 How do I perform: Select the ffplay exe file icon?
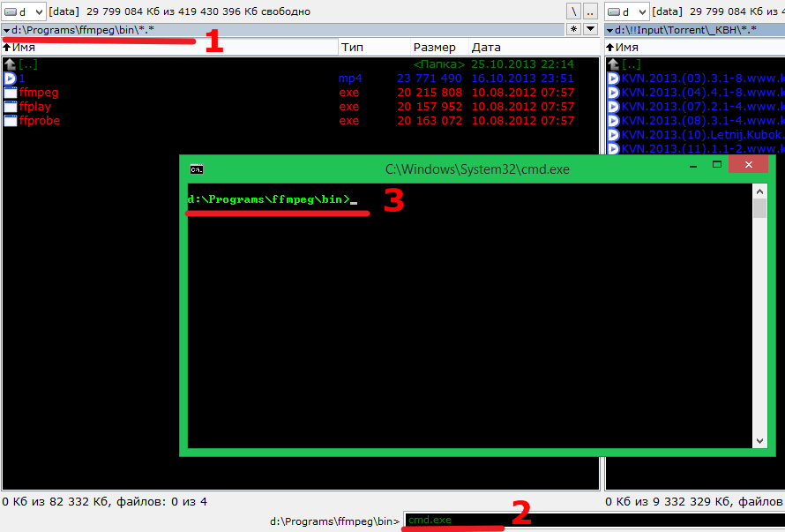11,107
